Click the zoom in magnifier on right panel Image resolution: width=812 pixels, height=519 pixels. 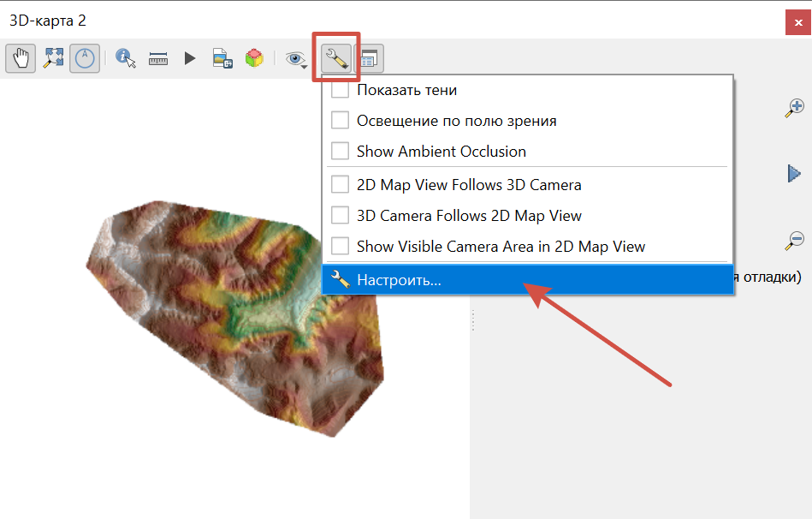[x=795, y=108]
